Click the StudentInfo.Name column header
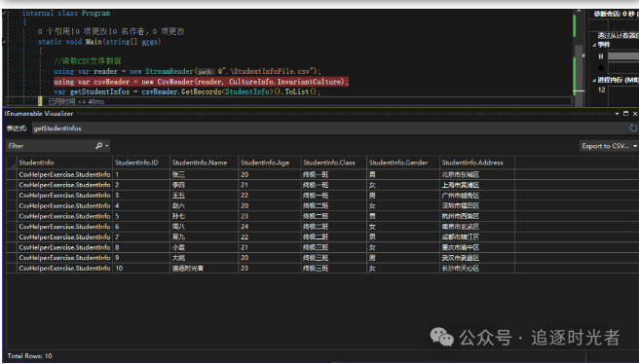 pos(204,163)
